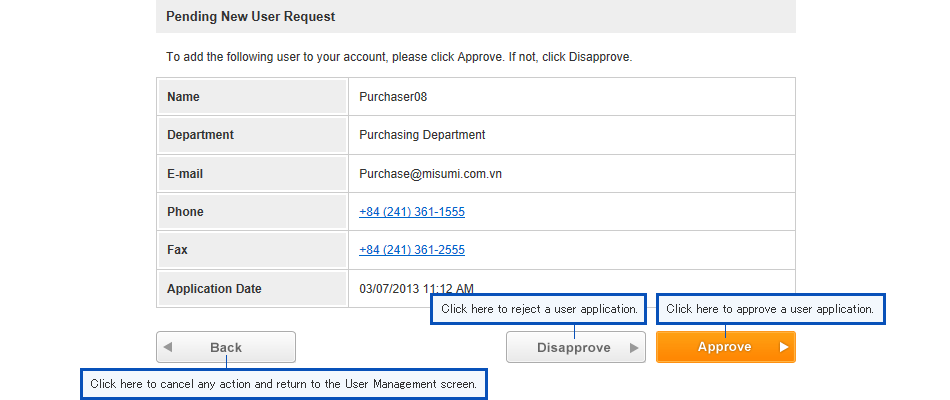Viewport: 950px width, 400px height.
Task: Open the phone number link +84 (241) 361-1555
Action: [x=412, y=212]
